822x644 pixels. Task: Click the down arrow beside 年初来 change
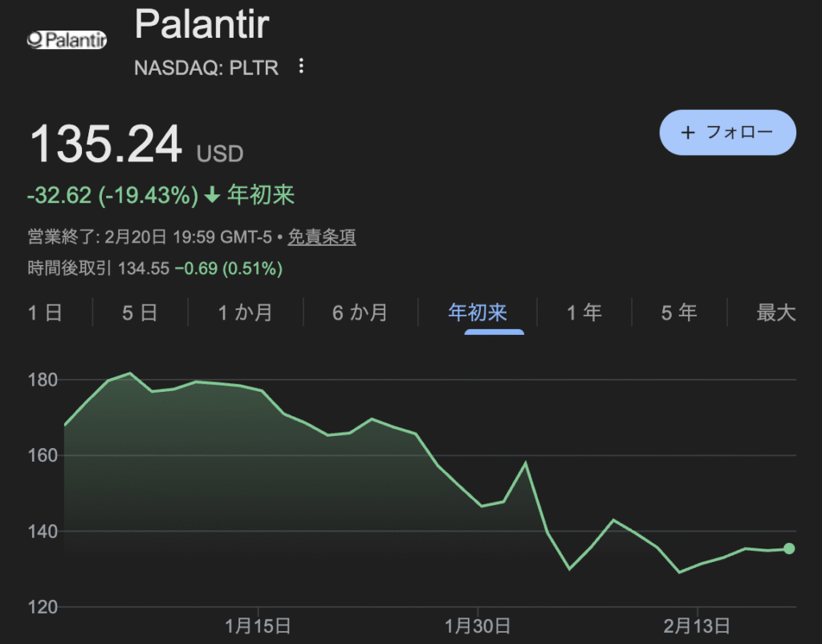212,195
